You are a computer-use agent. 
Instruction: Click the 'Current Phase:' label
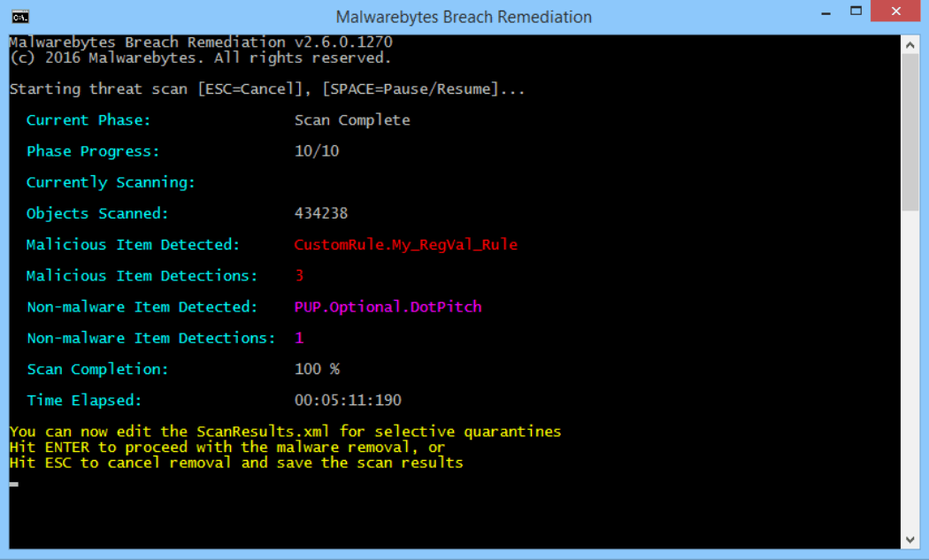pyautogui.click(x=88, y=120)
